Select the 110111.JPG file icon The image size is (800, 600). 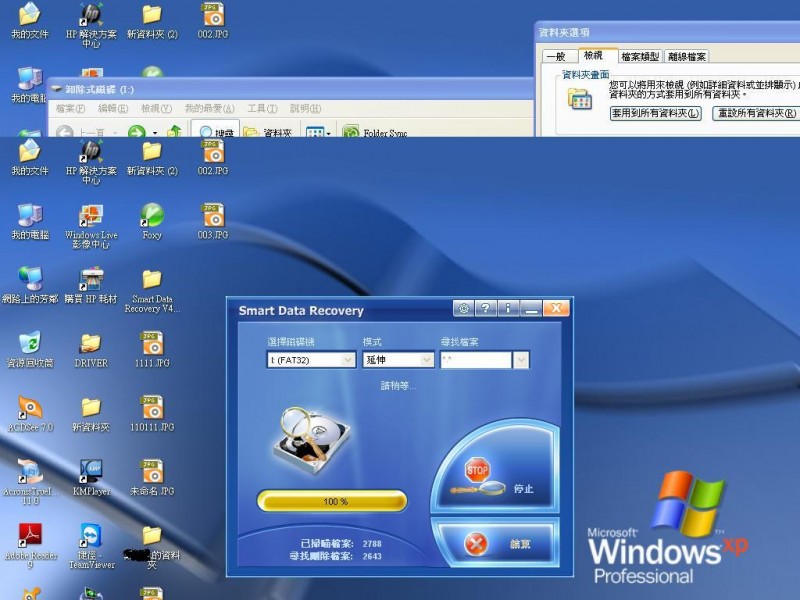tap(152, 414)
